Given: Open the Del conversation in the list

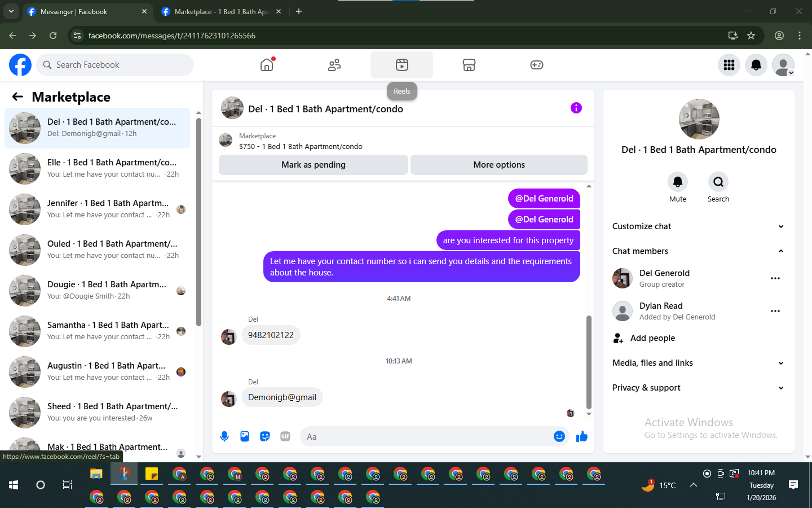Looking at the screenshot, I should [x=97, y=128].
